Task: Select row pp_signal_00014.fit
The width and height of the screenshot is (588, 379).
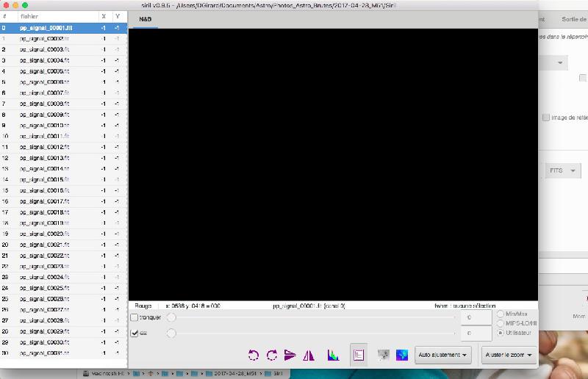Action: click(x=63, y=169)
